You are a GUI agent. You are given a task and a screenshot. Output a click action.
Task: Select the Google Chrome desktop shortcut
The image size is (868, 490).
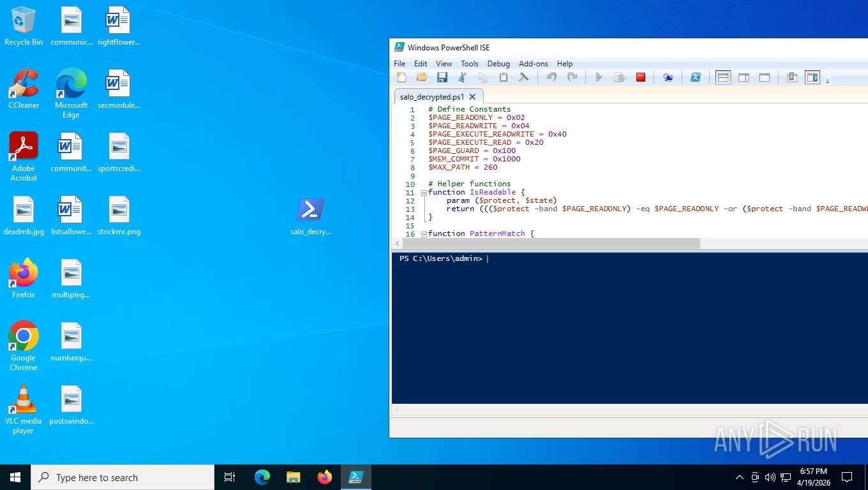[24, 346]
